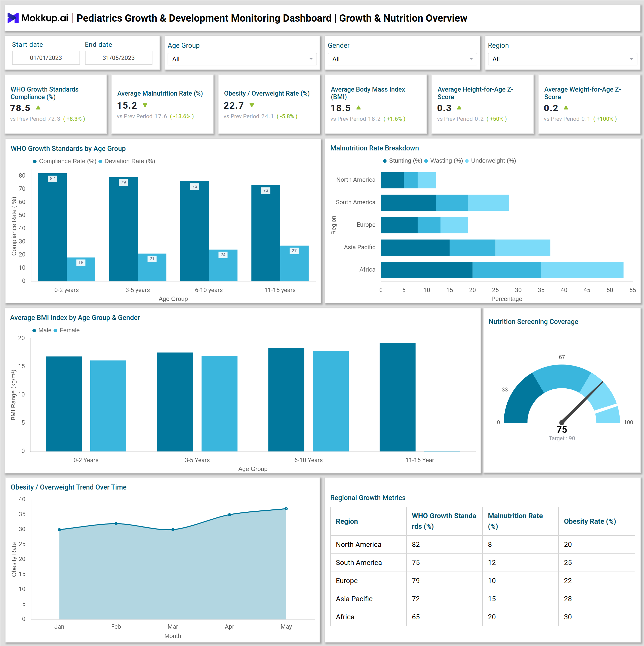Toggle Wasting (%) legend item
The width and height of the screenshot is (644, 646).
pyautogui.click(x=444, y=161)
